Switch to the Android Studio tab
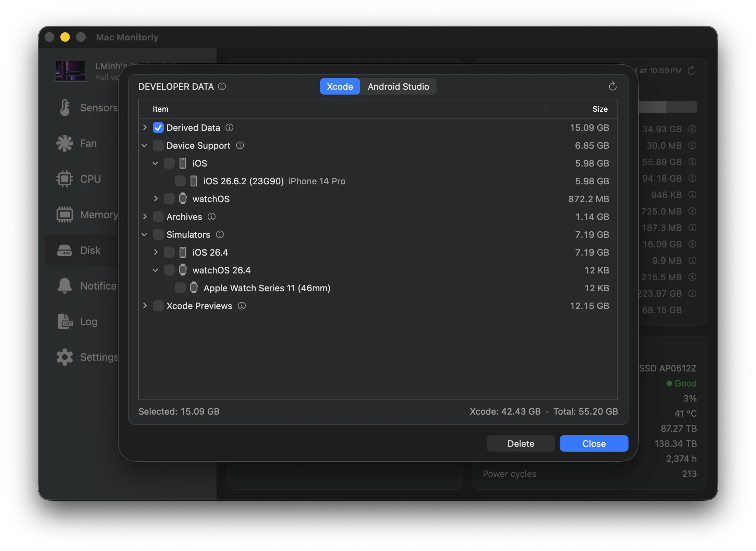Image resolution: width=756 pixels, height=551 pixels. (398, 86)
